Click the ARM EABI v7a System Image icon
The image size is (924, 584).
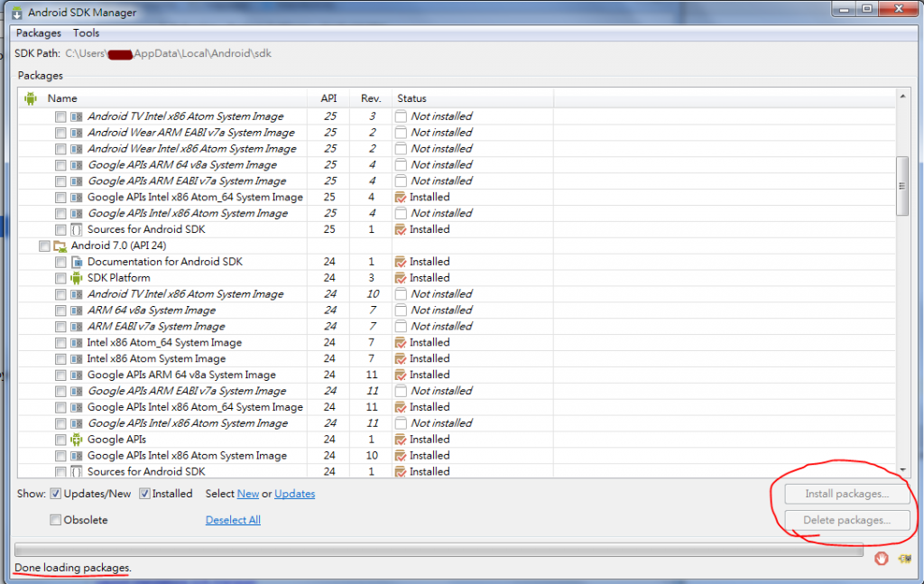[77, 327]
